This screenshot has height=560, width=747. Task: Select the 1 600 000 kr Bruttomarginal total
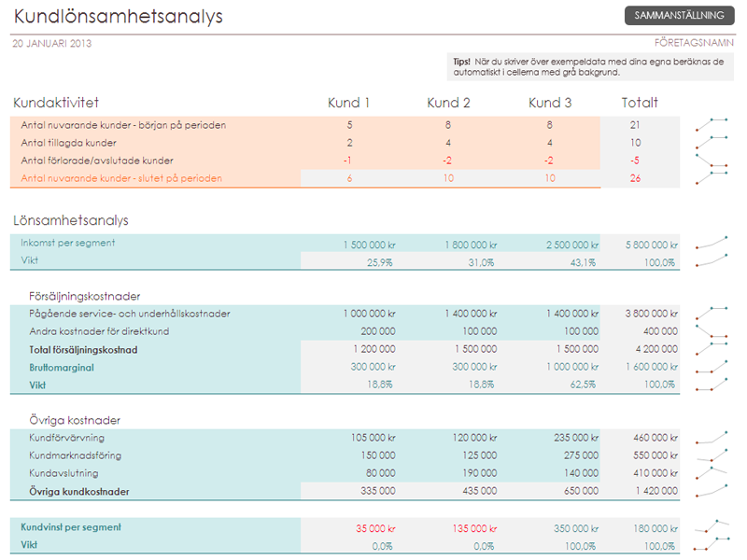[x=651, y=367]
